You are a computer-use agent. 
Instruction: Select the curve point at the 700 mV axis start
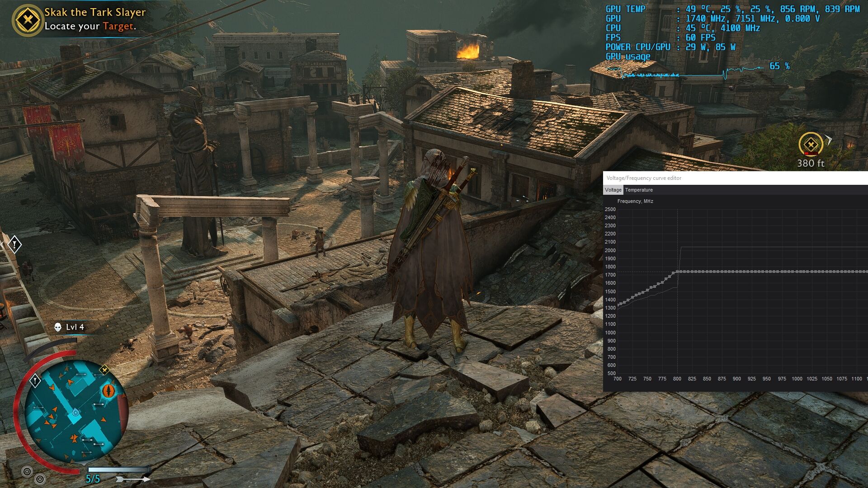coord(618,305)
